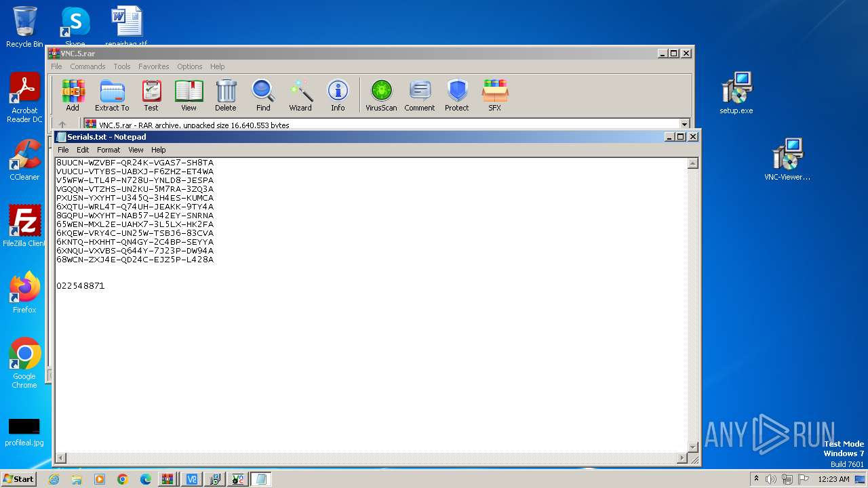Select Firefox desktop shortcut

point(24,293)
